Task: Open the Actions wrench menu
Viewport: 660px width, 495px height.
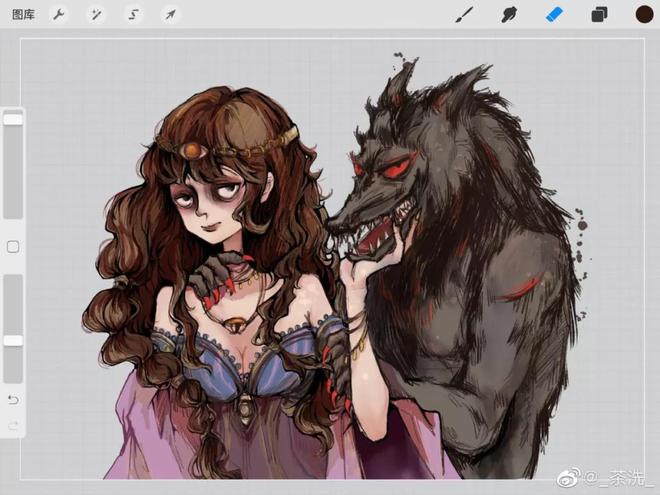Action: coord(59,14)
